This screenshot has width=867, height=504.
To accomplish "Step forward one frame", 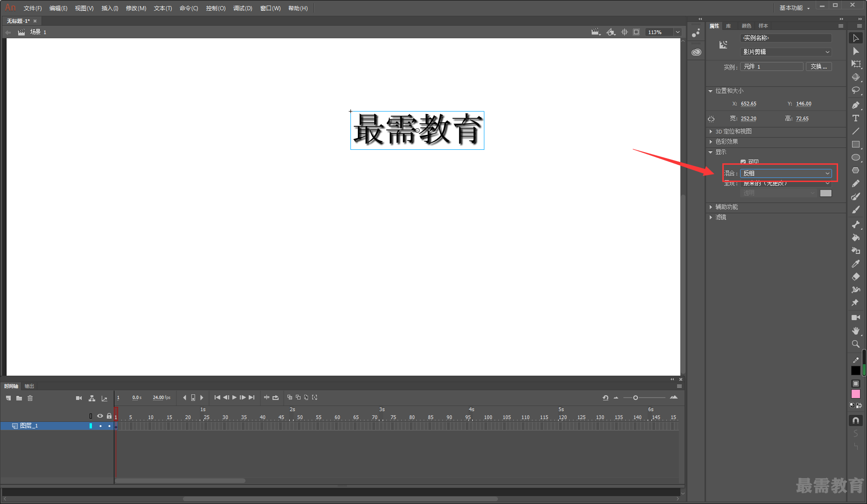I will 243,398.
